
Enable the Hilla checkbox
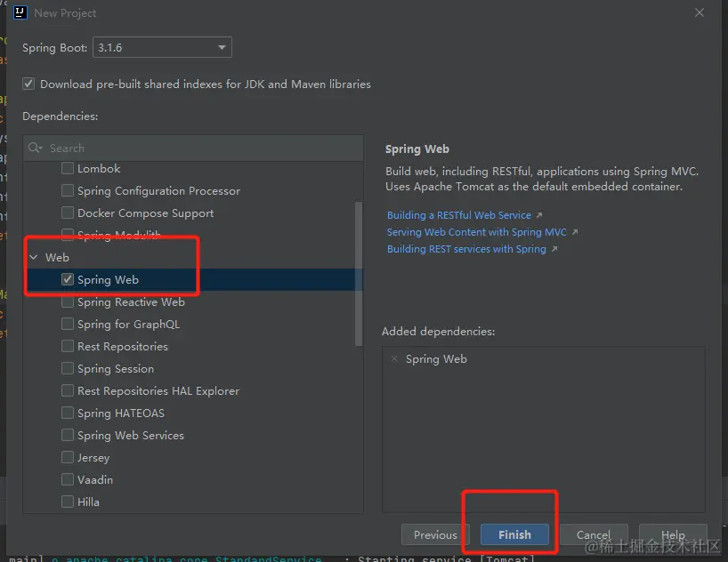point(68,502)
